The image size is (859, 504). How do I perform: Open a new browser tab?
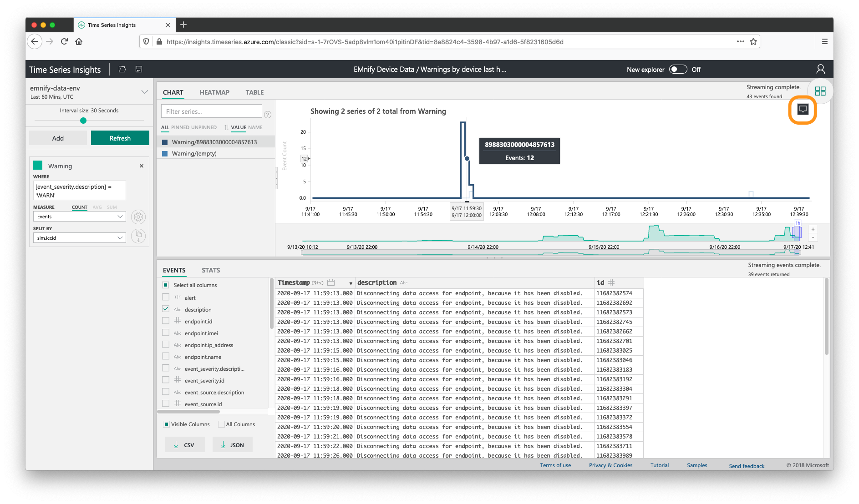click(x=183, y=25)
